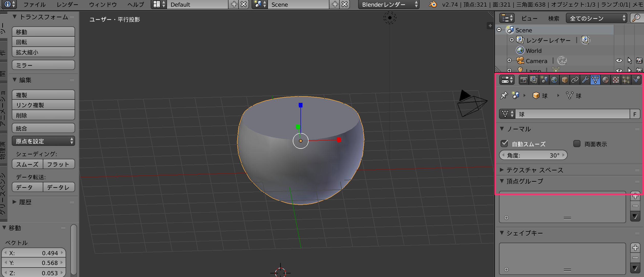
Task: Toggle the F fake user button for mesh 球
Action: (x=635, y=114)
